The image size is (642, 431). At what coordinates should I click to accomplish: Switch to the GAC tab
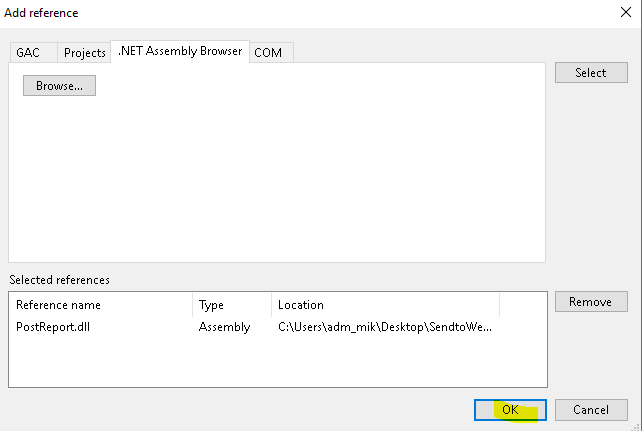[x=28, y=53]
